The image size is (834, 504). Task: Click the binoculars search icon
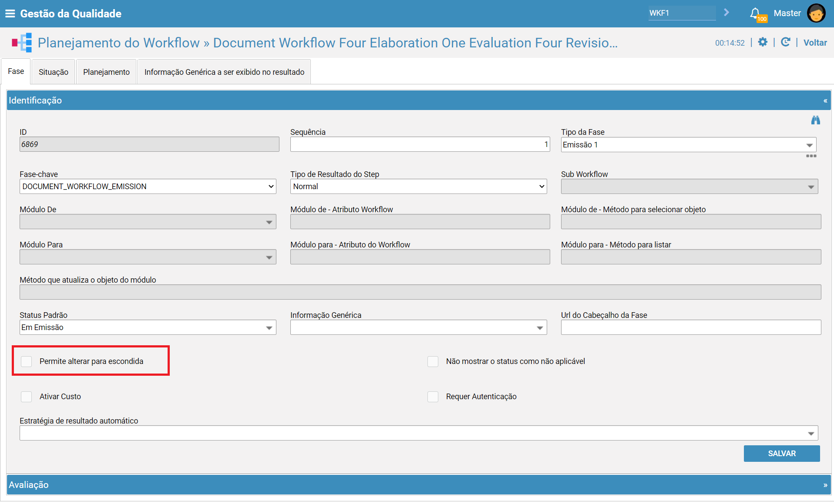[815, 120]
